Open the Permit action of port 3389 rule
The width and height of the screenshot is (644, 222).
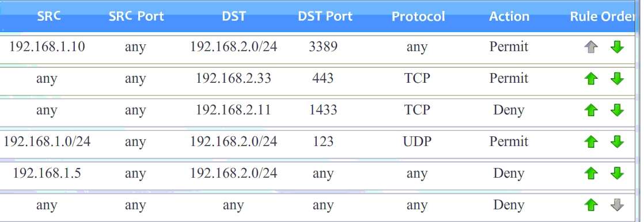pos(509,47)
